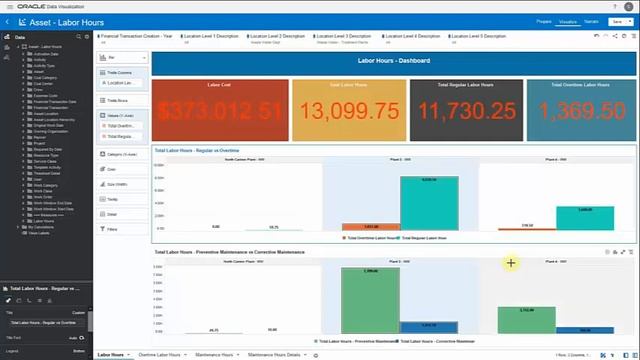Screen dimensions: 640x360
Task: Open the Maintenance Hours canvas tab
Action: 214,355
